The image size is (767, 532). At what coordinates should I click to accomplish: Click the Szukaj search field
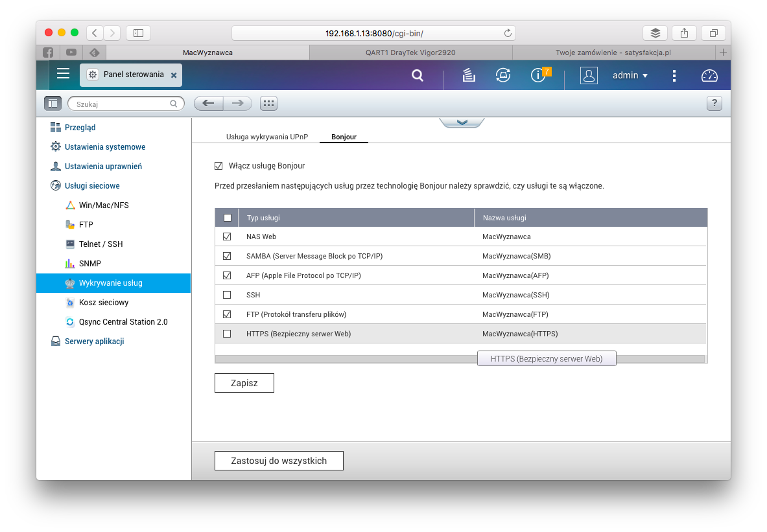click(x=126, y=104)
